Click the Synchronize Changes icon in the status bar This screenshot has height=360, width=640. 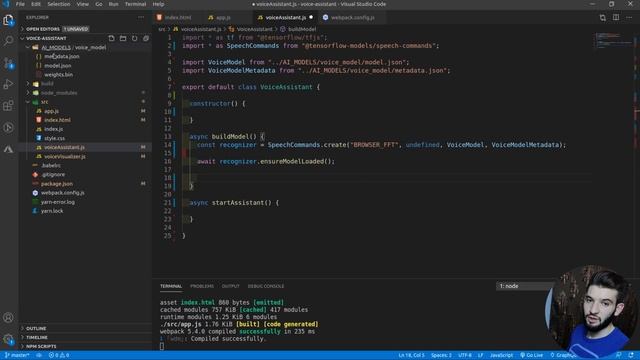click(x=39, y=355)
